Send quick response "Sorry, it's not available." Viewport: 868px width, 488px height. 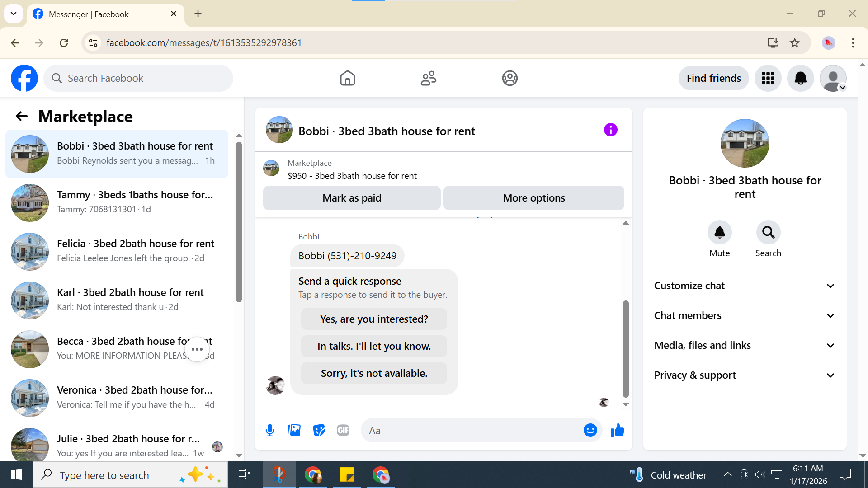tap(374, 373)
